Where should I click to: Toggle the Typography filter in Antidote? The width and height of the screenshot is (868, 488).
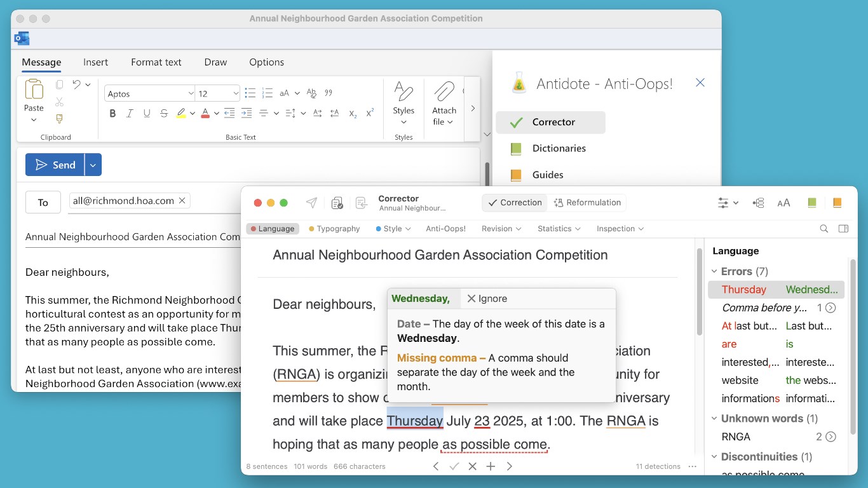pyautogui.click(x=334, y=229)
